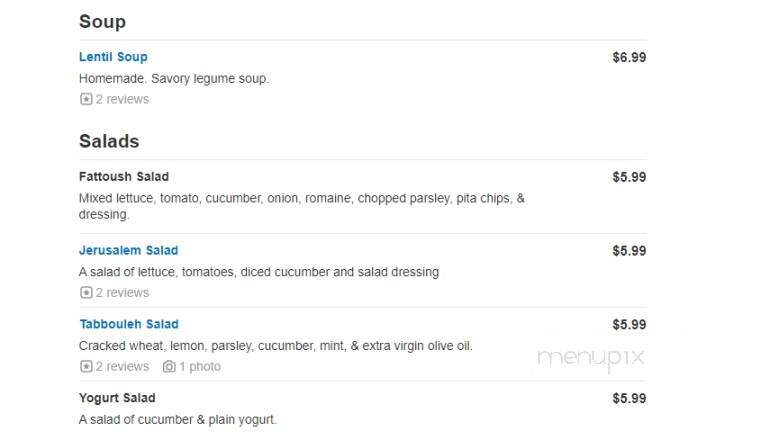
Task: View the 2 reviews for Tabbouleh Salad
Action: click(122, 366)
